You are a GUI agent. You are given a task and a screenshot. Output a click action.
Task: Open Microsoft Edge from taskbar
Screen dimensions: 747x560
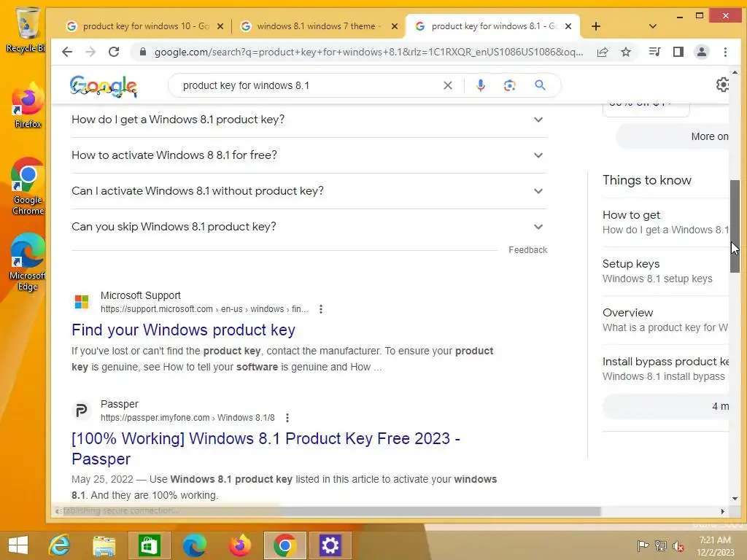pos(194,545)
